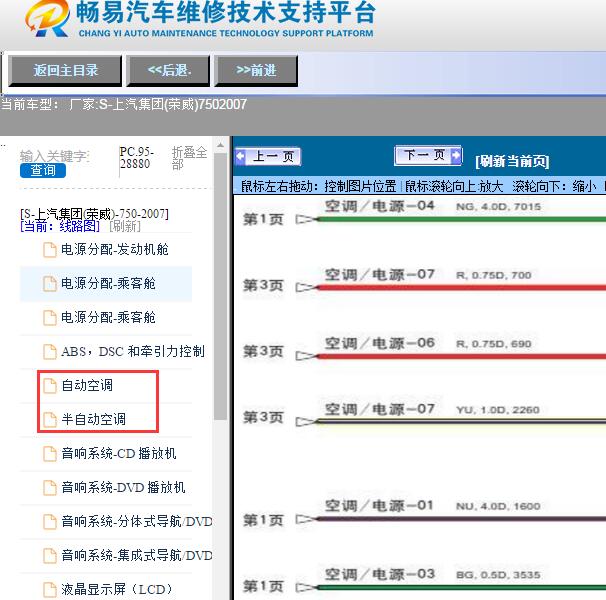The width and height of the screenshot is (606, 600).
Task: Open 音响系统-CD 播放机 item
Action: coord(119,453)
